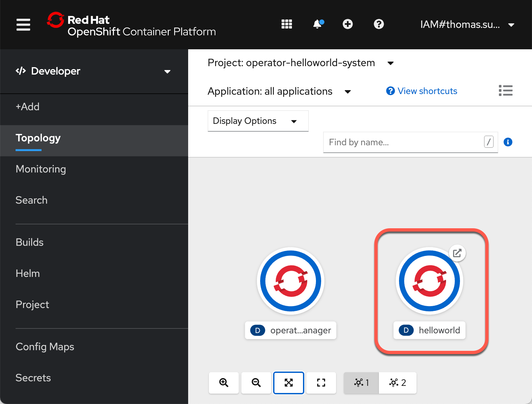Click the helloworld node label
This screenshot has height=404, width=532.
pyautogui.click(x=429, y=330)
